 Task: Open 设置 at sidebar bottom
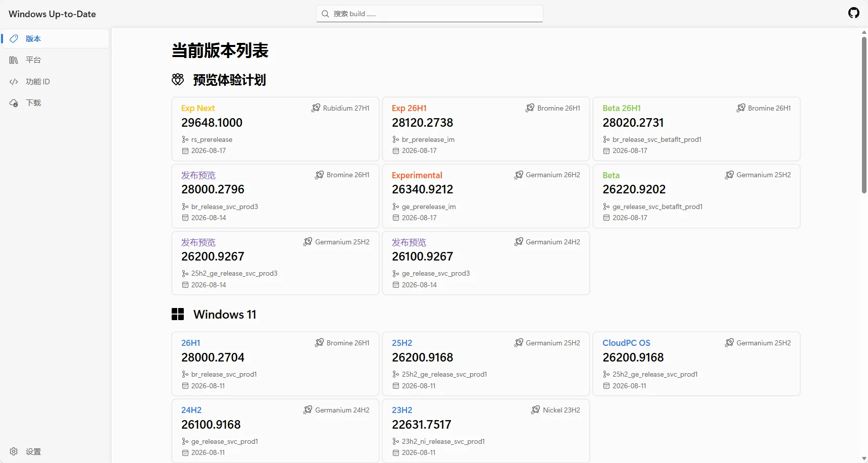click(x=55, y=451)
